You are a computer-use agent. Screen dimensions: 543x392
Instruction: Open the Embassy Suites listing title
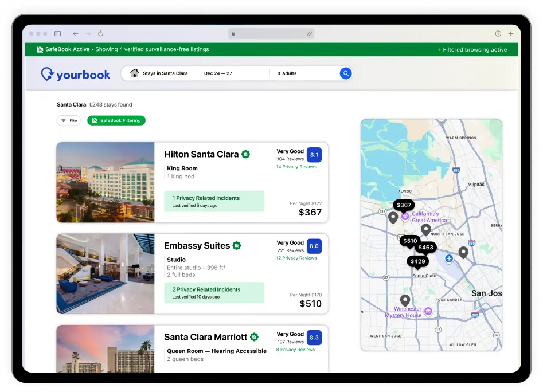point(197,246)
